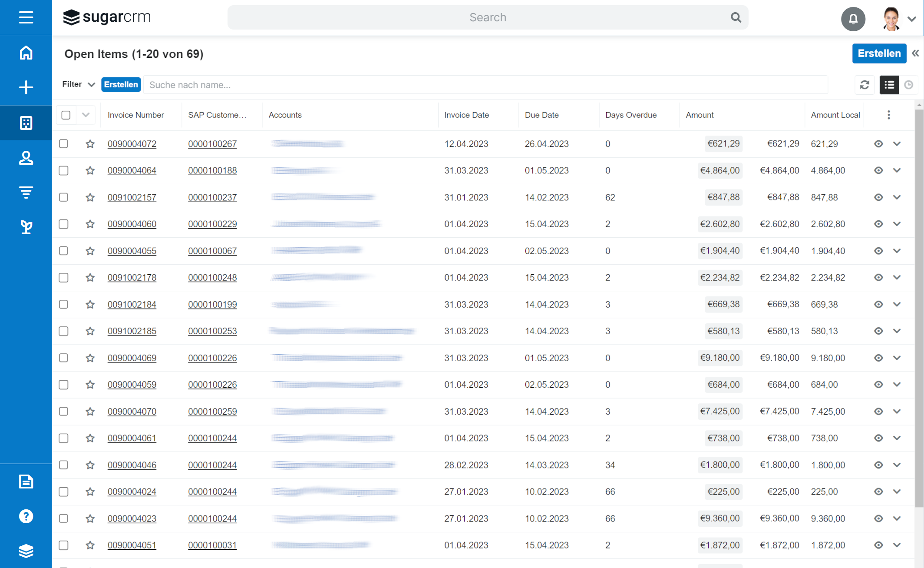
Task: Open invoice link 0090004070
Action: click(132, 412)
